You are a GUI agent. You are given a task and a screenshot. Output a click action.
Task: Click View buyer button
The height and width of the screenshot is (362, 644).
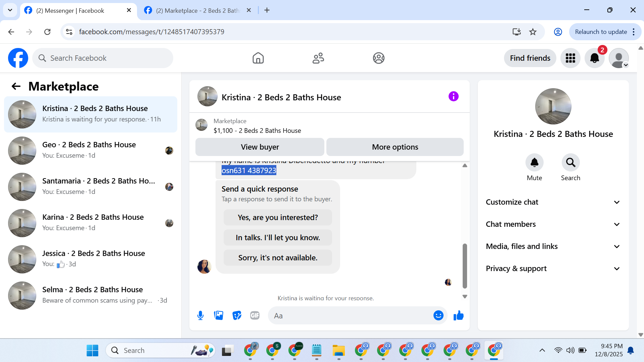coord(260,147)
